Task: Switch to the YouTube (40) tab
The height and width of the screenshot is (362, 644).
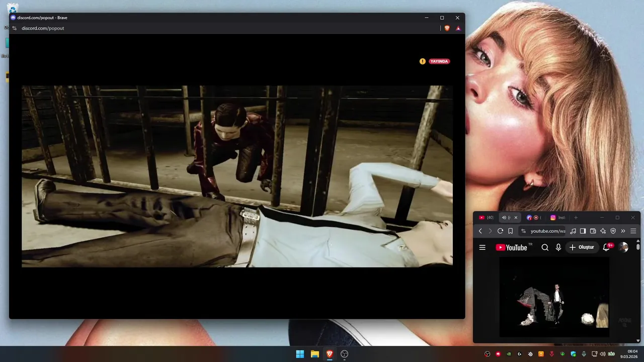Action: coord(486,218)
